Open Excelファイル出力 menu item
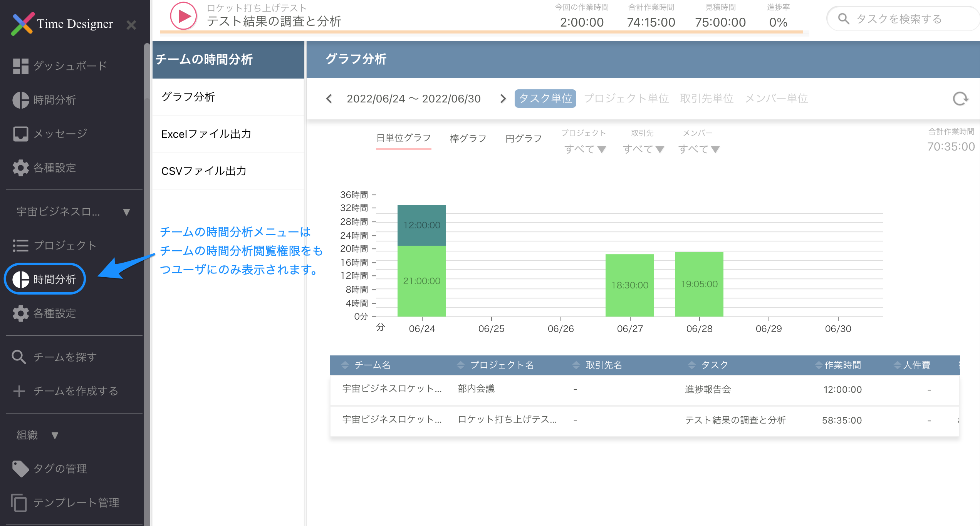The height and width of the screenshot is (526, 980). point(206,134)
